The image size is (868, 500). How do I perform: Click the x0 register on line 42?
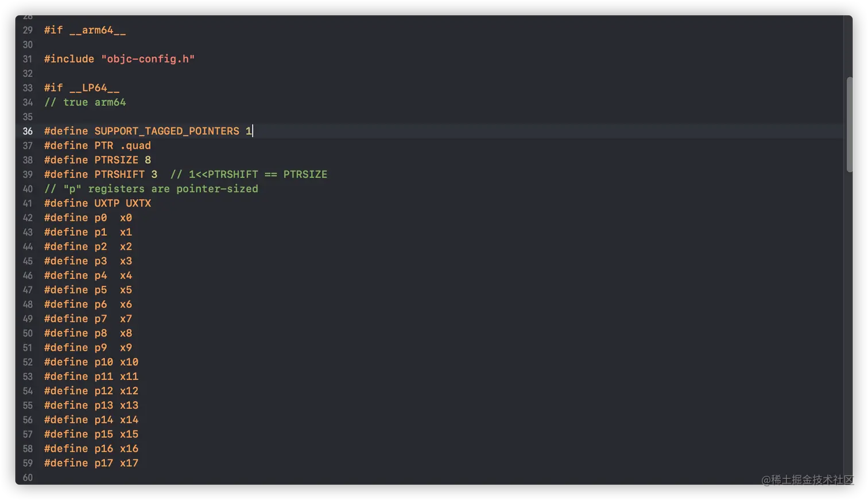[126, 218]
